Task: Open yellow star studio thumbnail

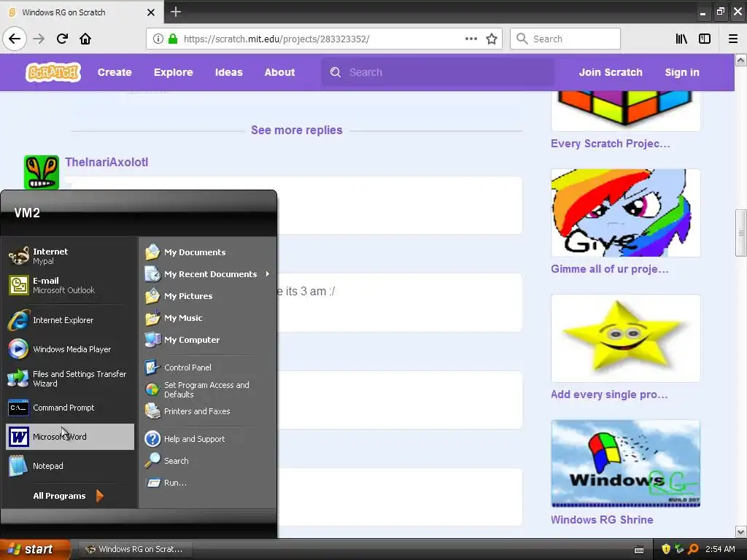Action: point(625,338)
